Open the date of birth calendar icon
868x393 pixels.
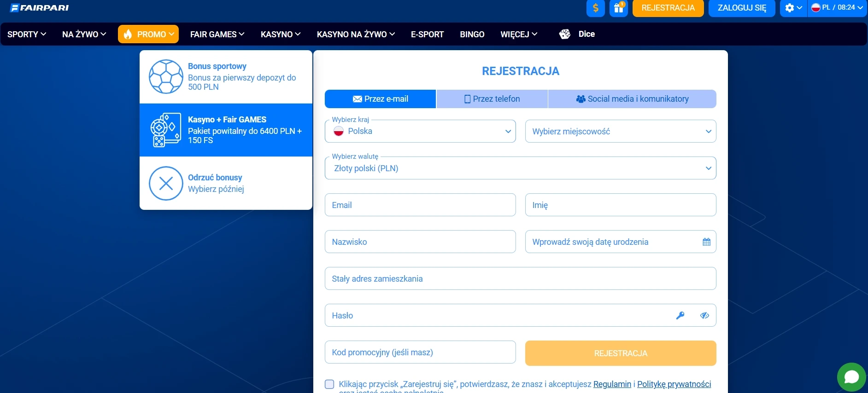[706, 242]
